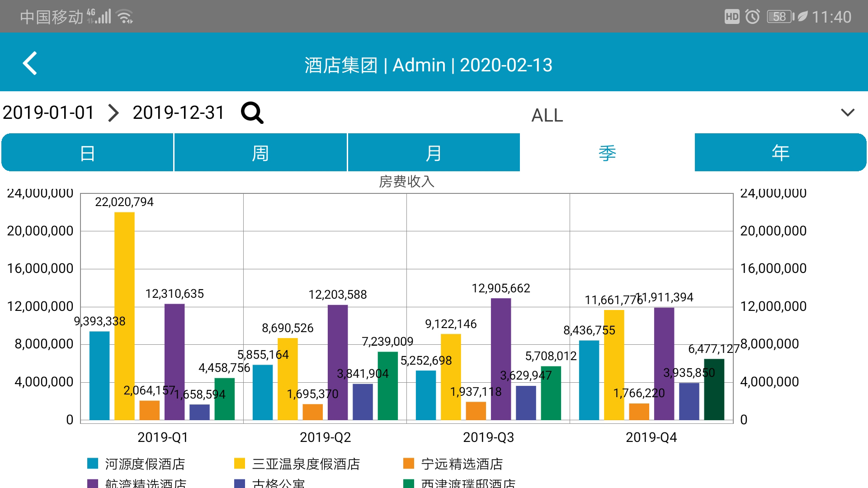This screenshot has width=868, height=488.
Task: Click the 22,020,794 yellow Q1 bar
Action: (124, 316)
